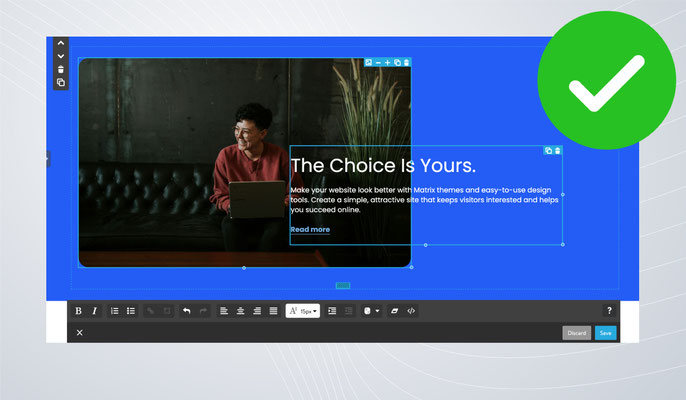
Task: Delete the text block
Action: pos(557,151)
